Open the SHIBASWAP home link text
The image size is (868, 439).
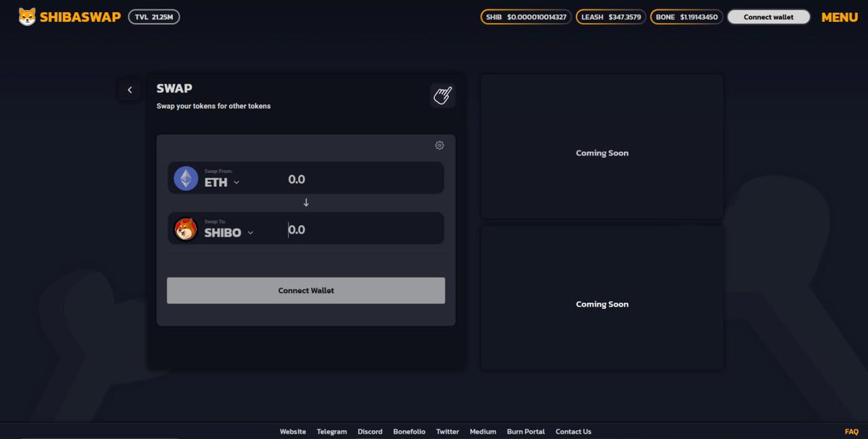(x=80, y=17)
